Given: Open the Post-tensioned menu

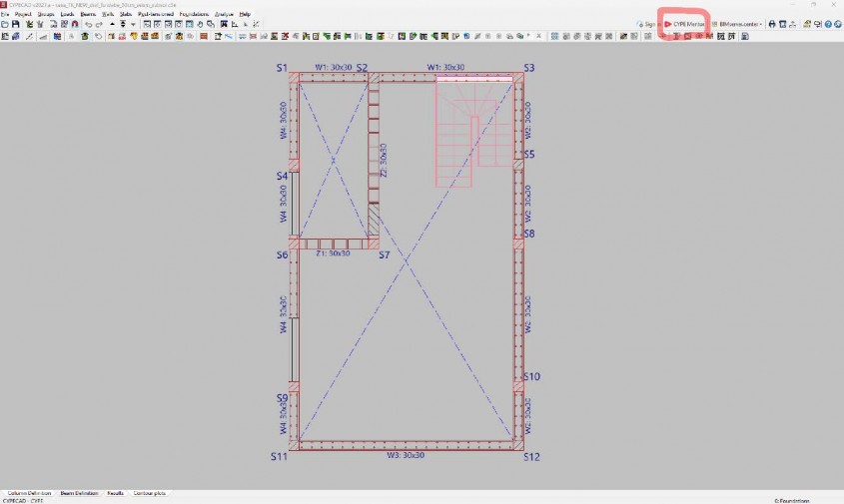Looking at the screenshot, I should 156,14.
